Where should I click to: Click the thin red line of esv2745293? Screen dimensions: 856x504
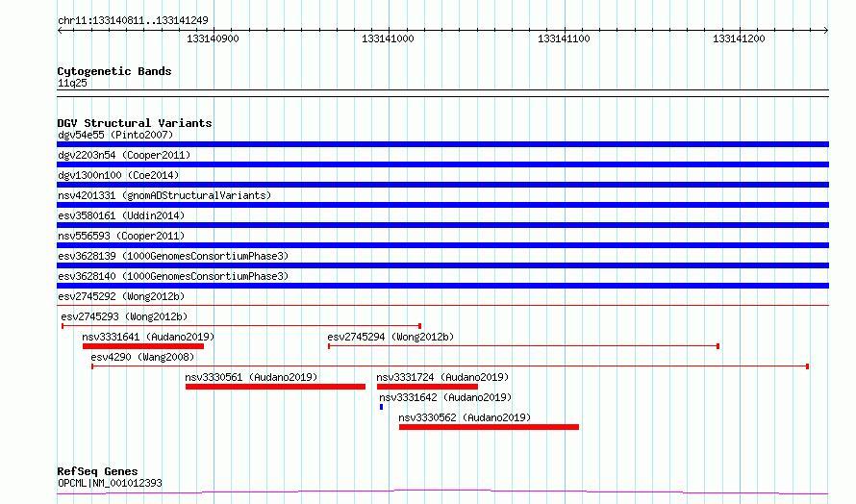pos(241,326)
